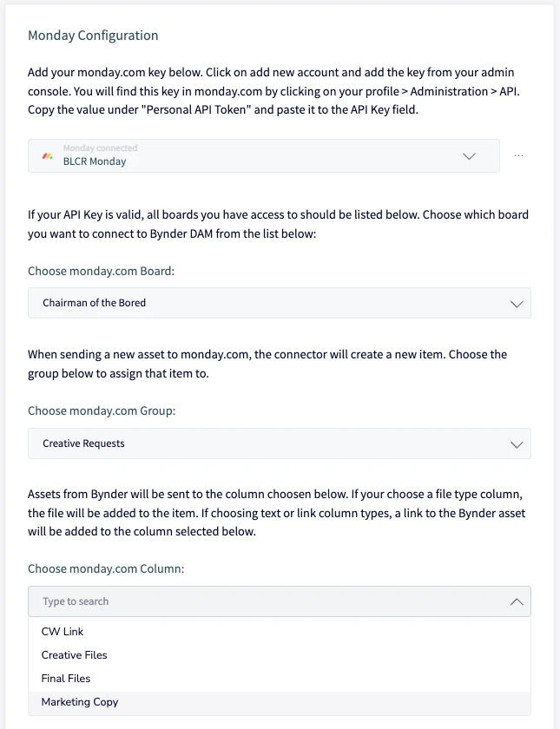Viewport: 560px width, 729px height.
Task: Click the Monday connected label text
Action: click(x=101, y=148)
